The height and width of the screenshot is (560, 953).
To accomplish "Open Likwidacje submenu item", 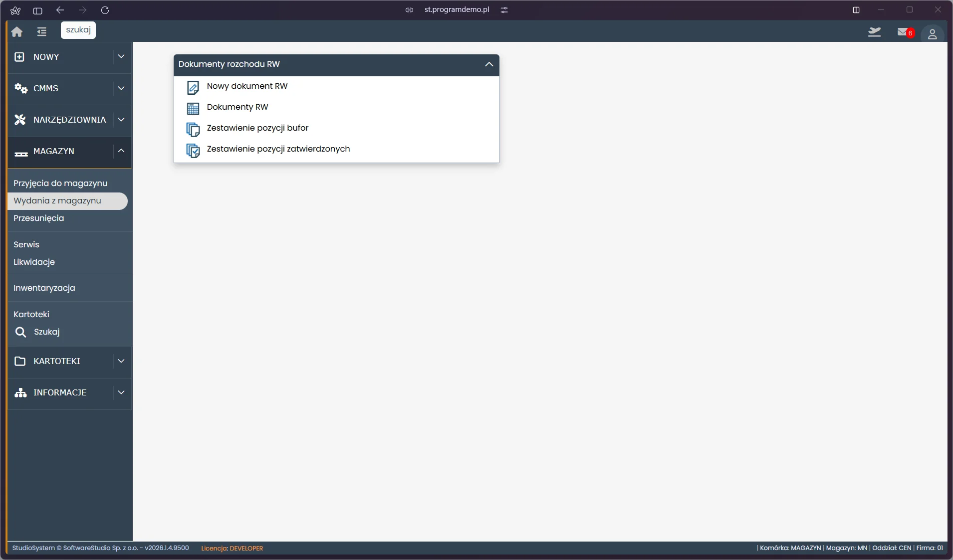I will pos(34,262).
